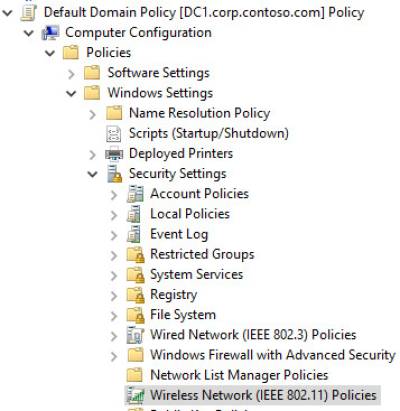
Task: Select the File System tree item
Action: click(183, 315)
